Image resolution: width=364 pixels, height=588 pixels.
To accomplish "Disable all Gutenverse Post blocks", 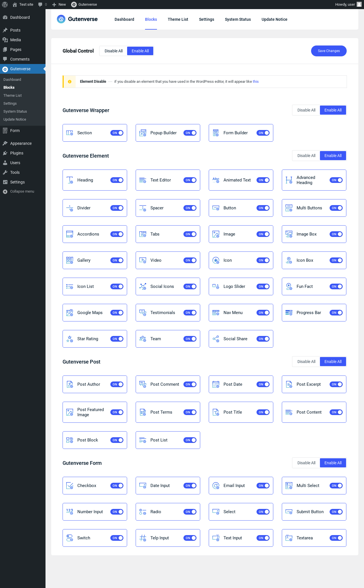I will coord(306,362).
